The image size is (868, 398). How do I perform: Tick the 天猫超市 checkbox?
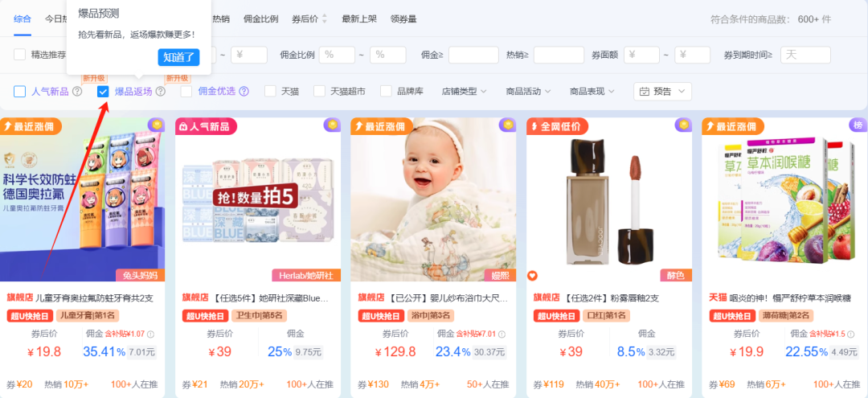pos(319,92)
